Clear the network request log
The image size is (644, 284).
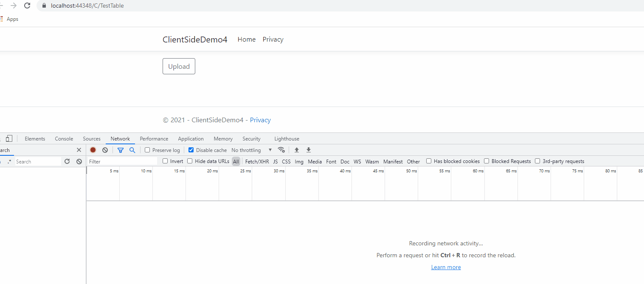[104, 150]
